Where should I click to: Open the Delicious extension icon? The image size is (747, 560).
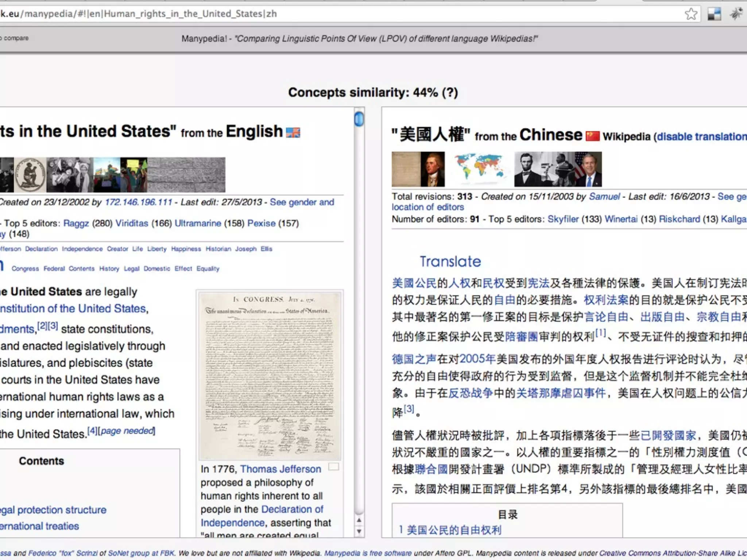tap(714, 14)
